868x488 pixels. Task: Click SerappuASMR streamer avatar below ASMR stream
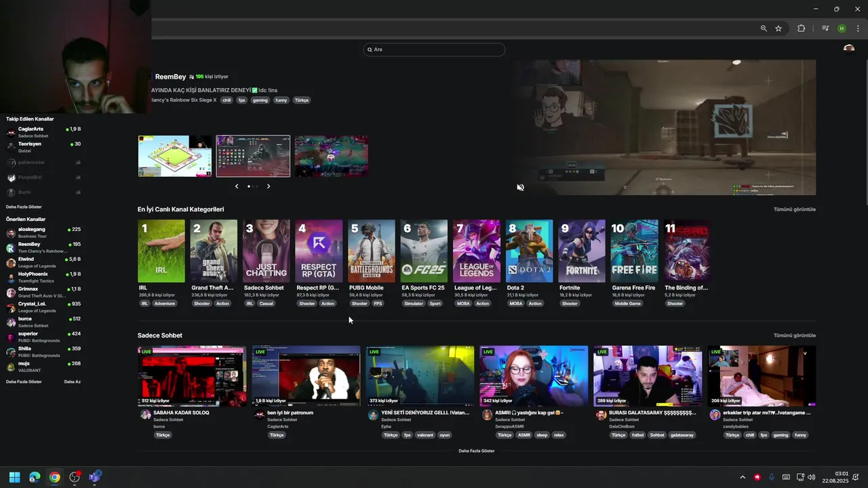pos(487,415)
